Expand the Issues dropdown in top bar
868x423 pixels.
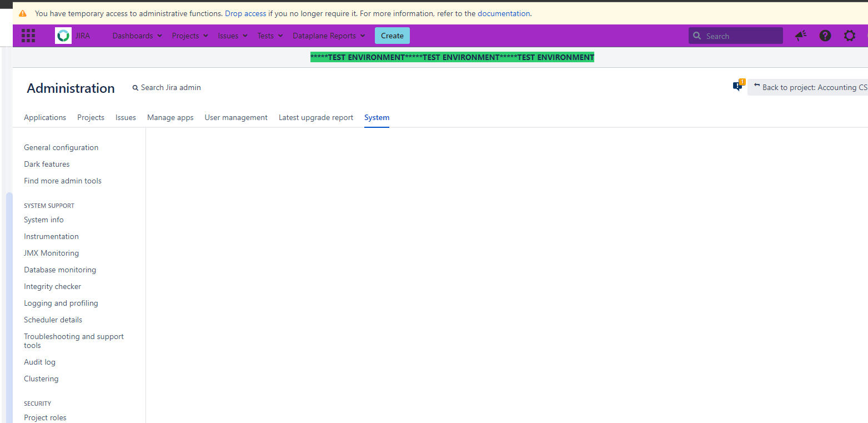[x=233, y=36]
